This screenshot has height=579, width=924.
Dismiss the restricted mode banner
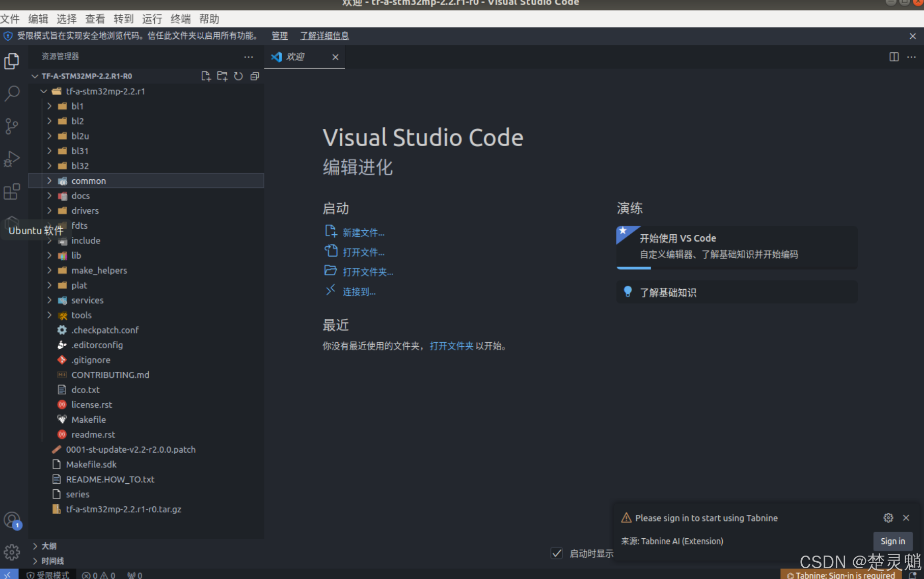(x=913, y=36)
